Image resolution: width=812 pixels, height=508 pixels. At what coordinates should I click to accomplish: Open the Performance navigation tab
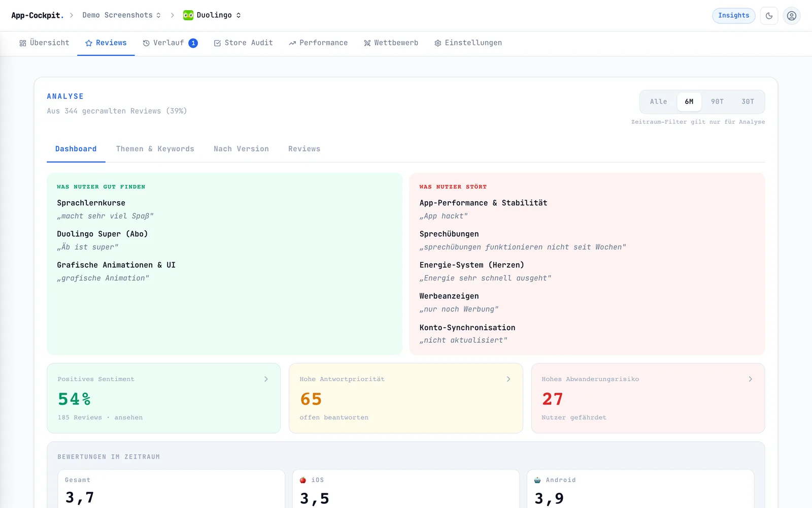pyautogui.click(x=318, y=43)
